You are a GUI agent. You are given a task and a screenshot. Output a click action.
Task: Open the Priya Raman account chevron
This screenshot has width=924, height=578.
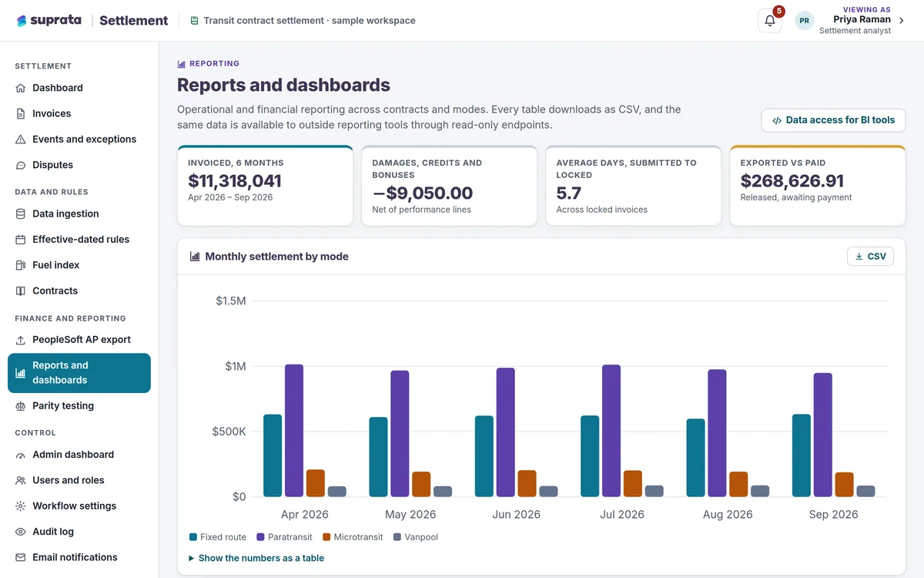(x=902, y=21)
